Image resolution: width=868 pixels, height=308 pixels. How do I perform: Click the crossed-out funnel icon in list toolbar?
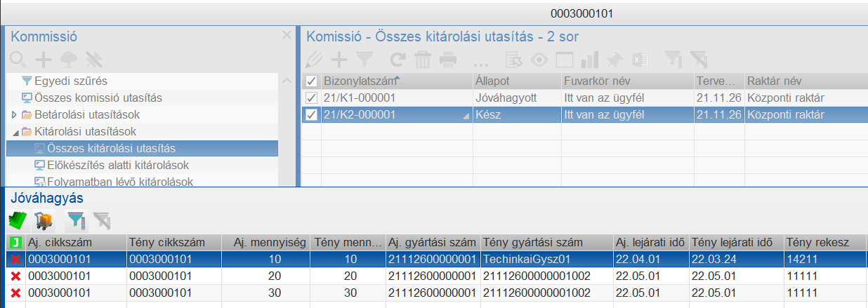(x=698, y=59)
